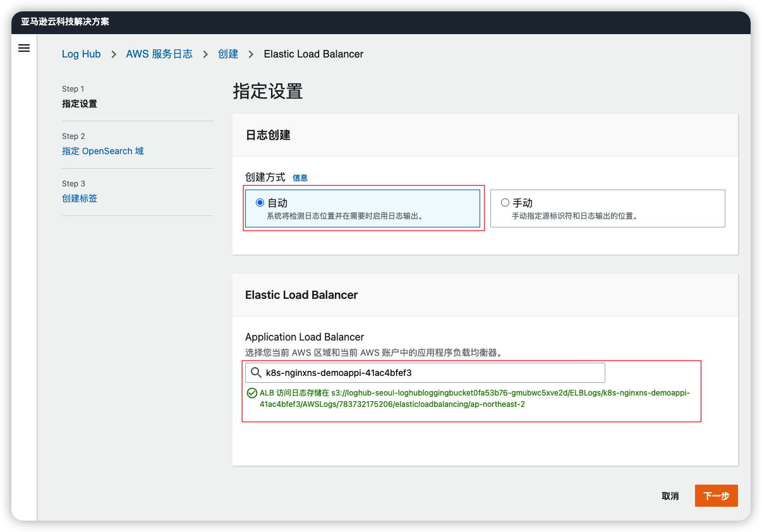Screen dimensions: 762x532
Task: Open the 创建 breadcrumb link
Action: (x=228, y=54)
